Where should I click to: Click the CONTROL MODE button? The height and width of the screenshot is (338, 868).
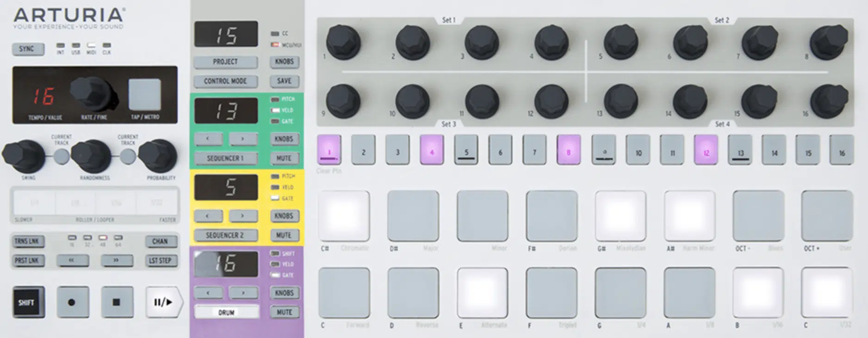pos(225,81)
